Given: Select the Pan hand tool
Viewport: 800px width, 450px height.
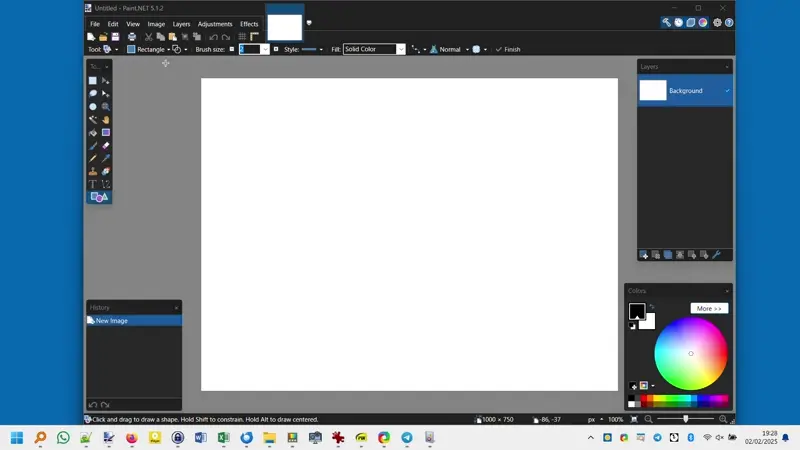Looking at the screenshot, I should click(x=106, y=119).
